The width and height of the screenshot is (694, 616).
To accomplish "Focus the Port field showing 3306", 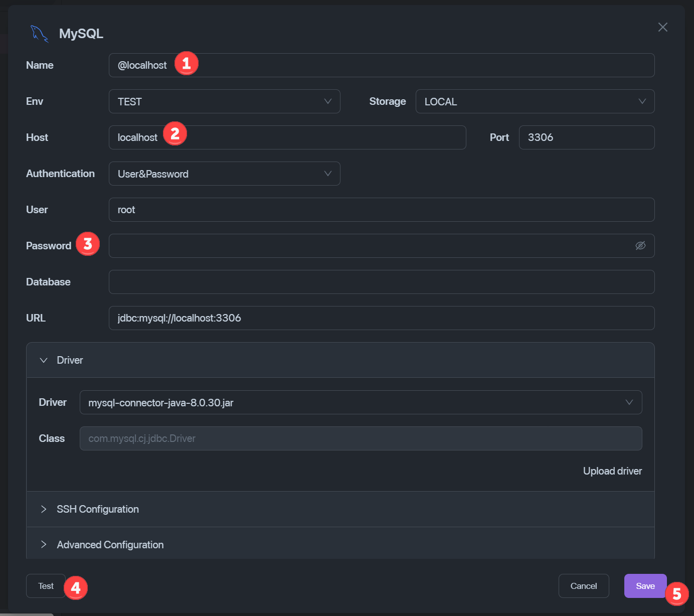I will tap(587, 137).
